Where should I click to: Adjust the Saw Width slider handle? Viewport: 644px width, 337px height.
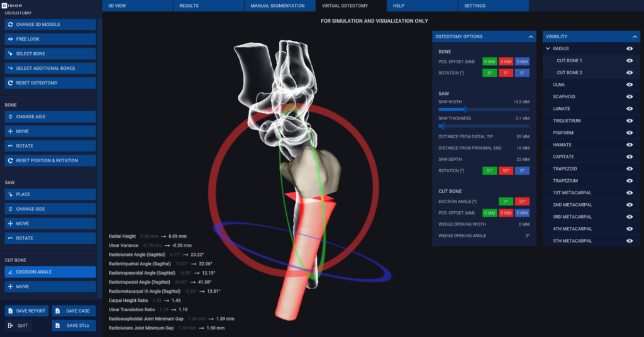pyautogui.click(x=465, y=109)
